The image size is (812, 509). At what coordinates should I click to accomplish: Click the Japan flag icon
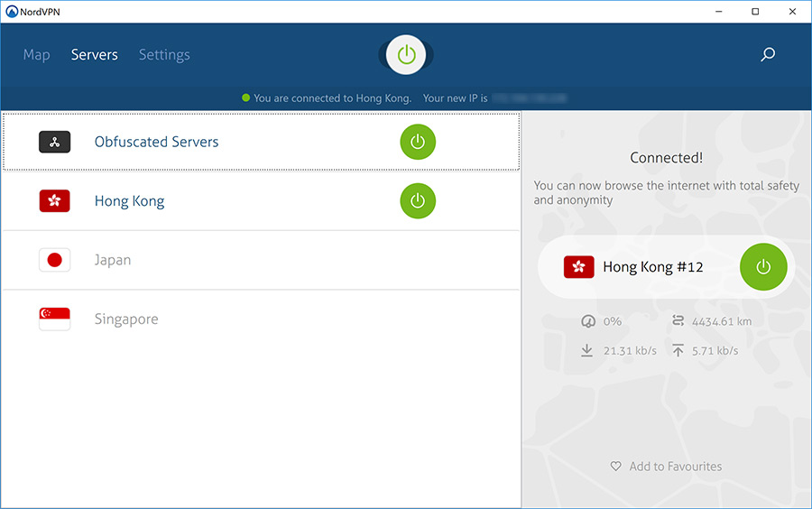pyautogui.click(x=54, y=260)
